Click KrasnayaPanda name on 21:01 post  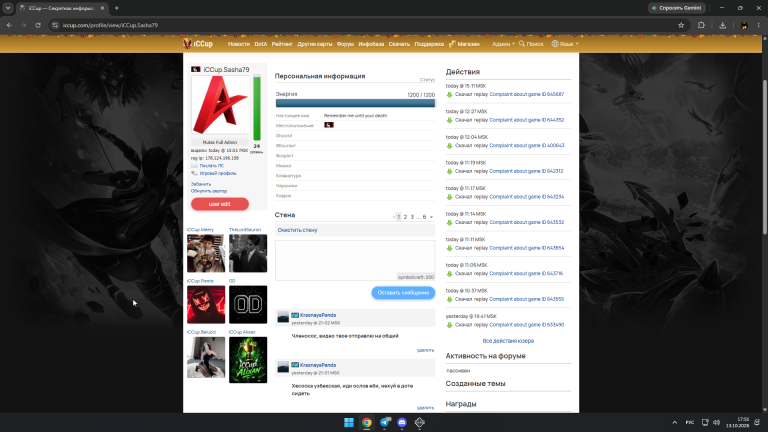(318, 365)
